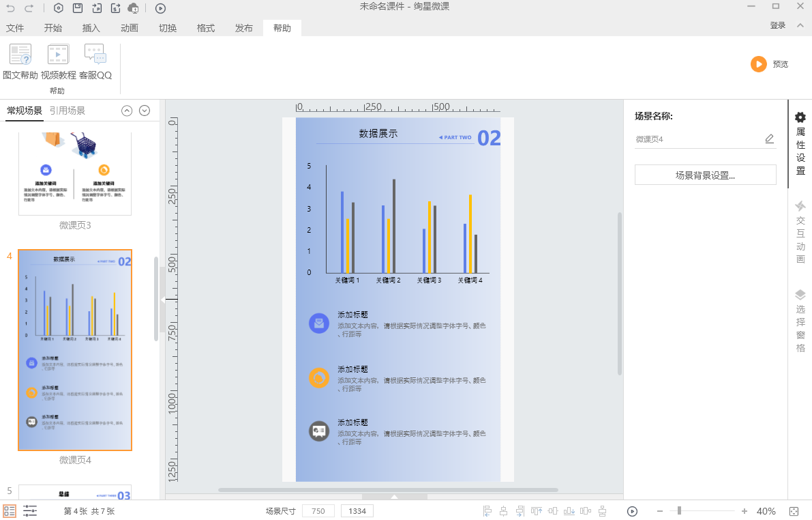Screen dimensions: 812x520
Task: Click fit-to-window icon beside 40% zoom
Action: click(794, 511)
